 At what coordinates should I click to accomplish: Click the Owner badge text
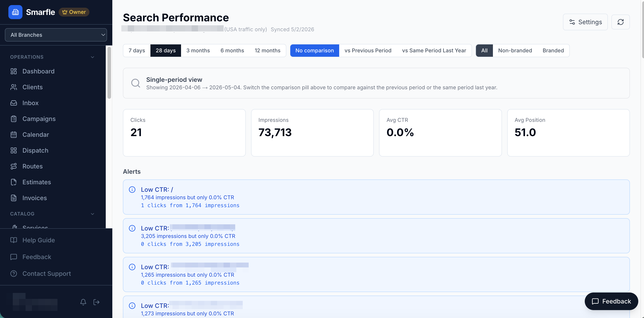pos(77,12)
